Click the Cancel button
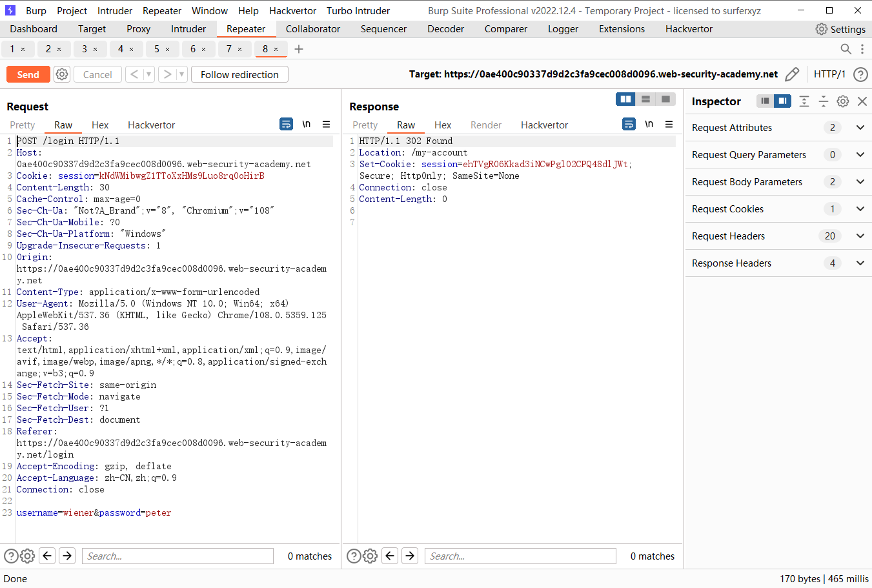This screenshot has height=588, width=872. [97, 74]
